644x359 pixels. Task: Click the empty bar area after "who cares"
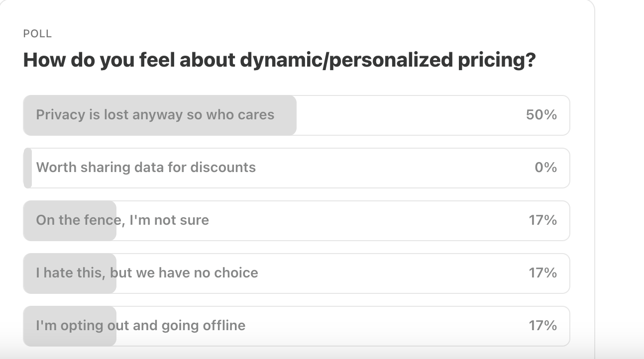tap(398, 115)
